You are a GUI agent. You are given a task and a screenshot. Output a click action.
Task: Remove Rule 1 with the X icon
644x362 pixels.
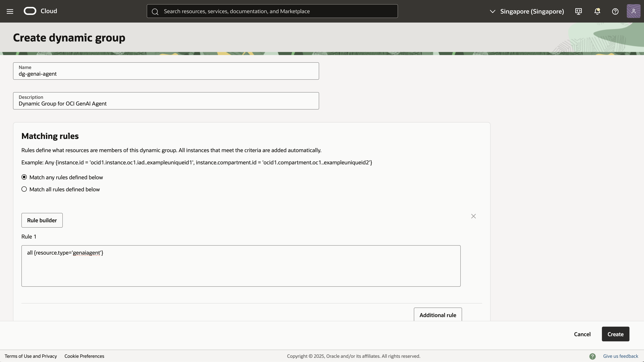[x=473, y=216]
